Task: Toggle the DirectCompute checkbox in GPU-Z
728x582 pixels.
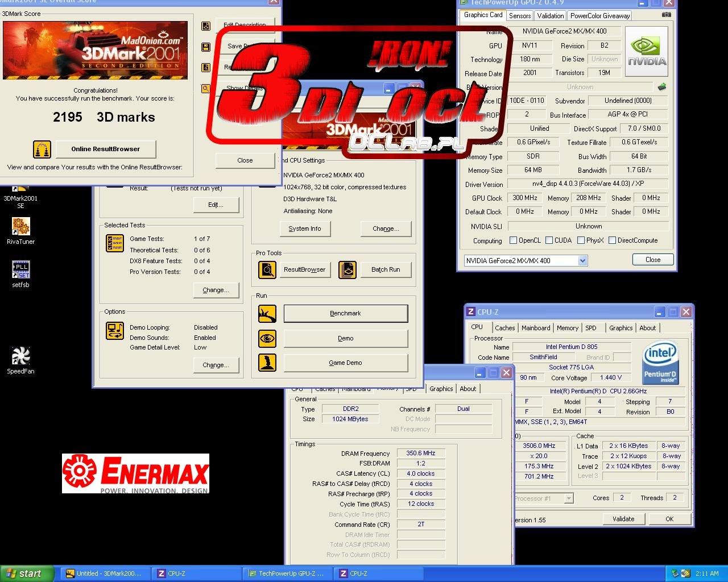Action: point(612,240)
